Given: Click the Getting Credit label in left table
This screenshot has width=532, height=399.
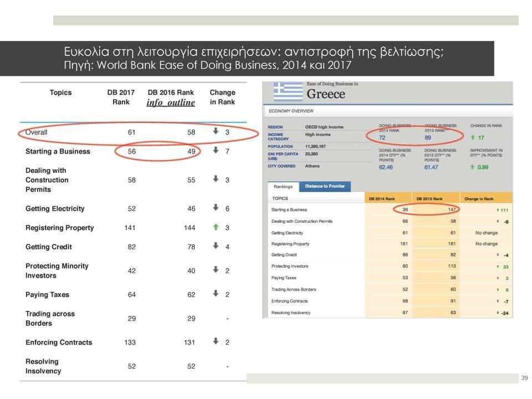Looking at the screenshot, I should click(x=49, y=247).
